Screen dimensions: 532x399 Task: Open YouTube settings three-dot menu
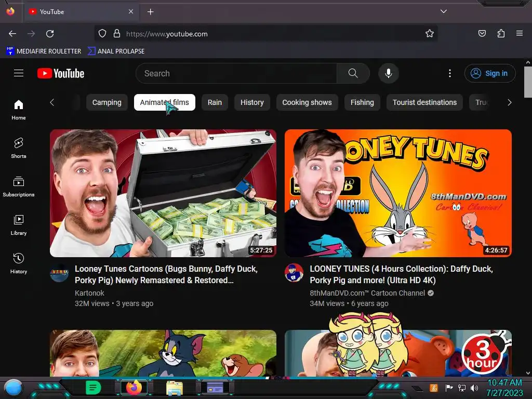tap(450, 73)
